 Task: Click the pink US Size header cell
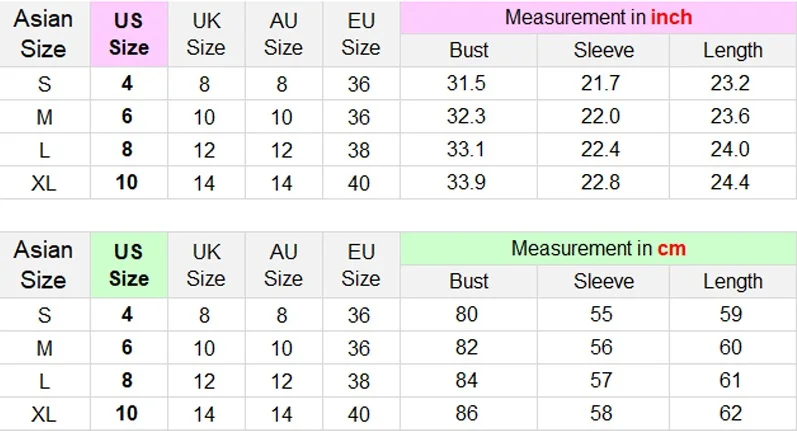tap(128, 34)
